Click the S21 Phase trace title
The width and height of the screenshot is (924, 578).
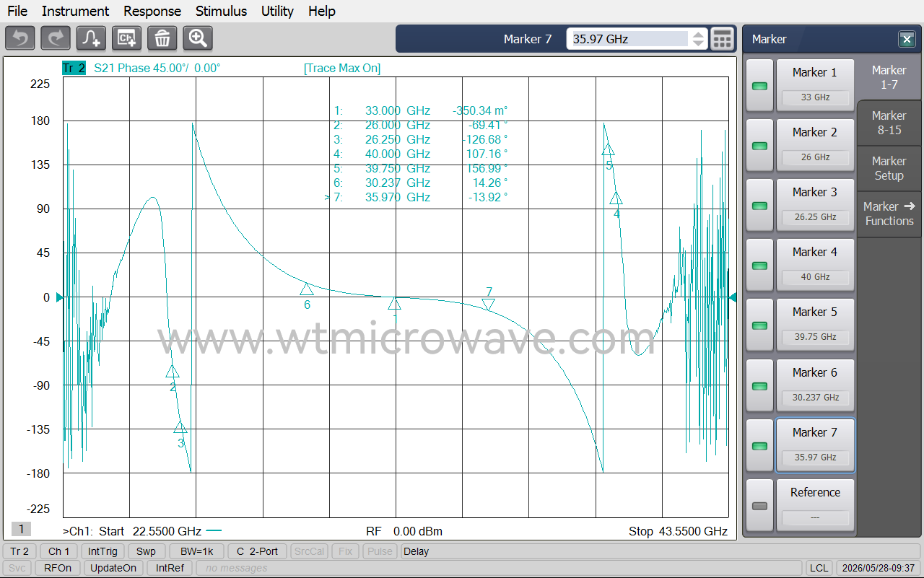click(157, 69)
